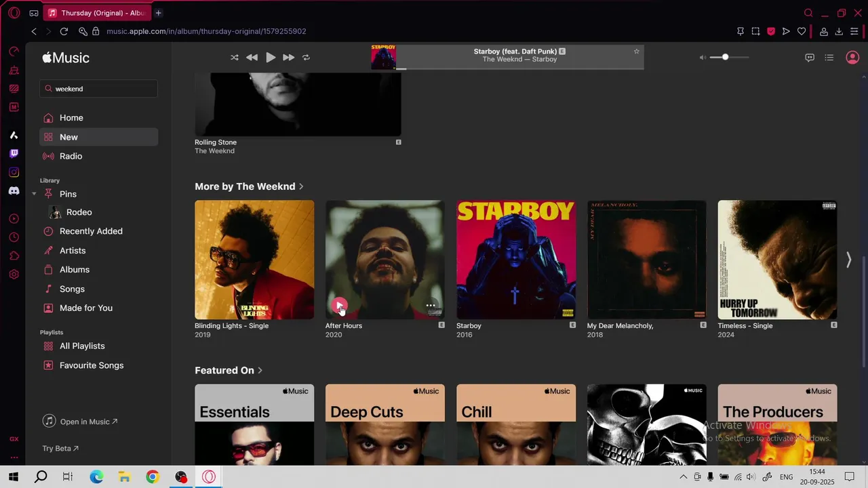
Task: Open Chrome from taskbar
Action: tap(153, 477)
